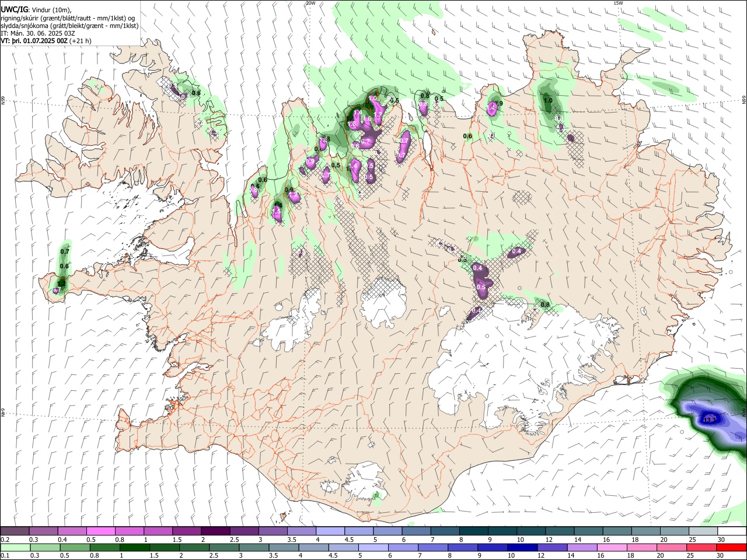The image size is (747, 560).
Task: Pick the bottom-row pink swatch labeled 18
Action: click(641, 547)
